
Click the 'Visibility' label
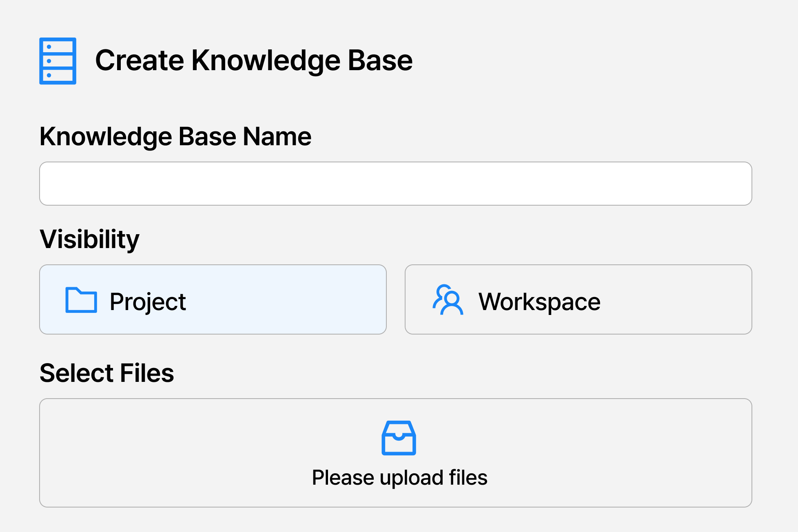click(x=89, y=239)
